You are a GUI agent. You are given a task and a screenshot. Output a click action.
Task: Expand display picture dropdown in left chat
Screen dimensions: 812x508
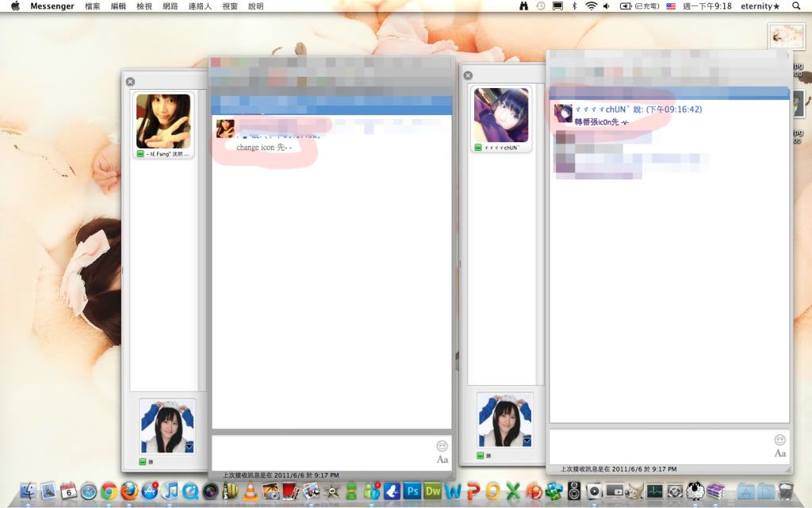[190, 447]
